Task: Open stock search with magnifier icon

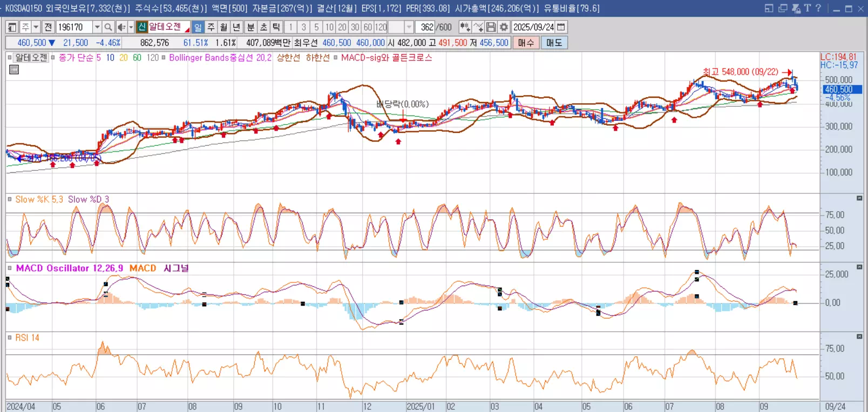Action: point(109,27)
